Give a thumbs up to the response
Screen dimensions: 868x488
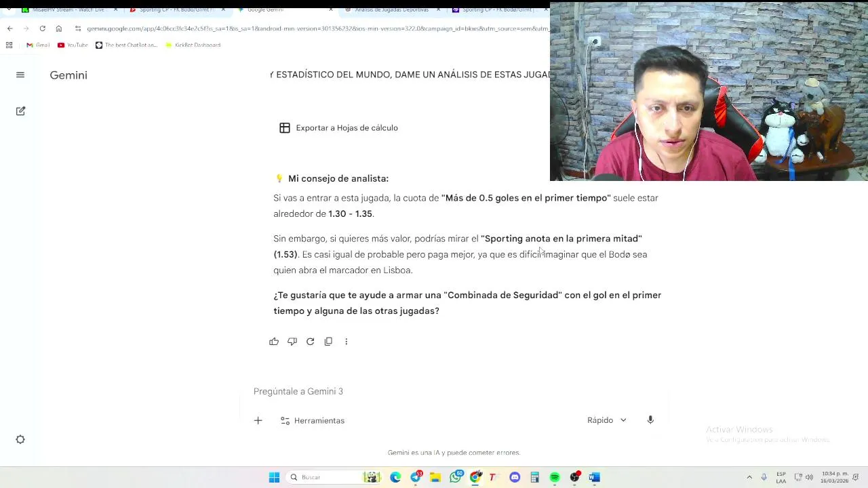[274, 342]
